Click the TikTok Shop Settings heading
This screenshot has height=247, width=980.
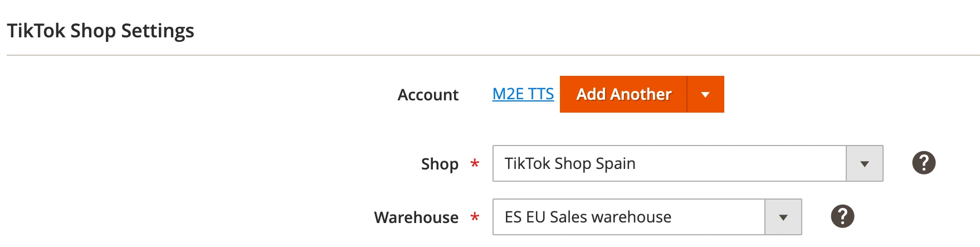(100, 31)
